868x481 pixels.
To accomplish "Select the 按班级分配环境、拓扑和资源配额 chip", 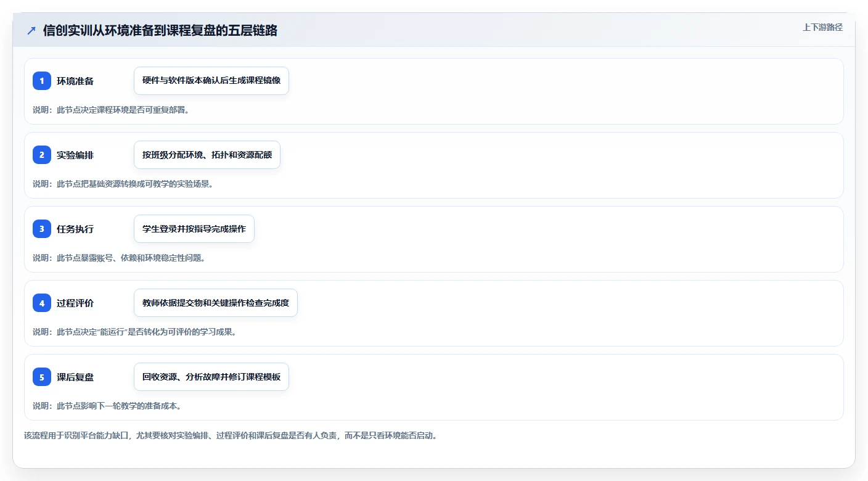I will point(207,155).
